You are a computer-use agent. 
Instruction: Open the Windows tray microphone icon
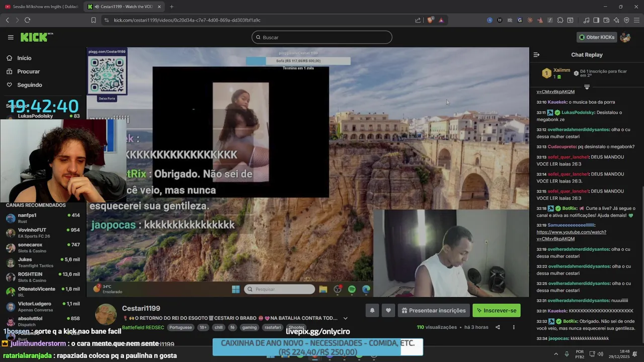click(x=567, y=354)
